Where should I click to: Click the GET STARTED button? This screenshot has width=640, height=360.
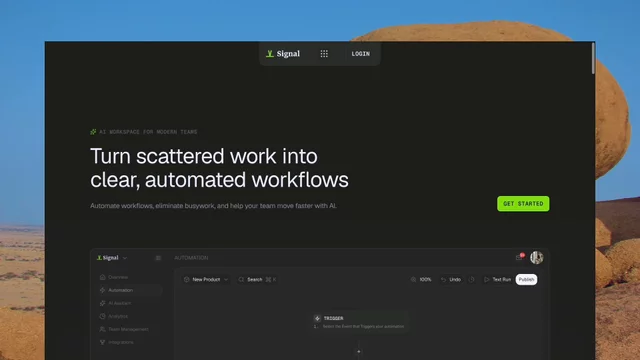click(x=523, y=204)
